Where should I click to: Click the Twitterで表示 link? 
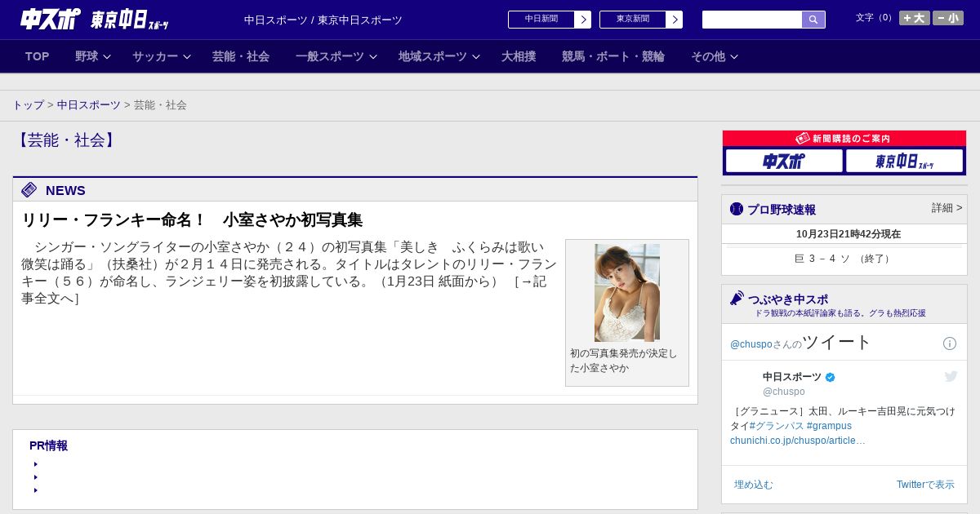[x=925, y=485]
